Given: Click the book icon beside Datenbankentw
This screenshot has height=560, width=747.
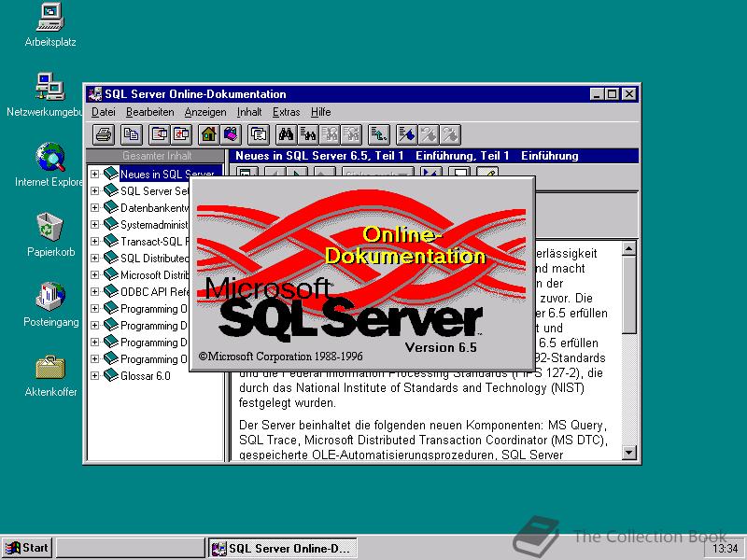Looking at the screenshot, I should pyautogui.click(x=110, y=207).
